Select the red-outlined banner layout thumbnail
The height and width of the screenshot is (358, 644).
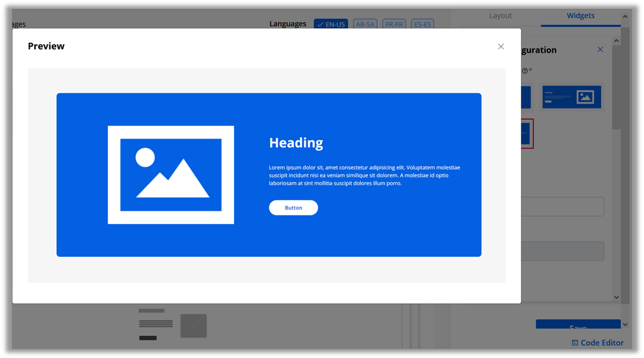[x=527, y=133]
